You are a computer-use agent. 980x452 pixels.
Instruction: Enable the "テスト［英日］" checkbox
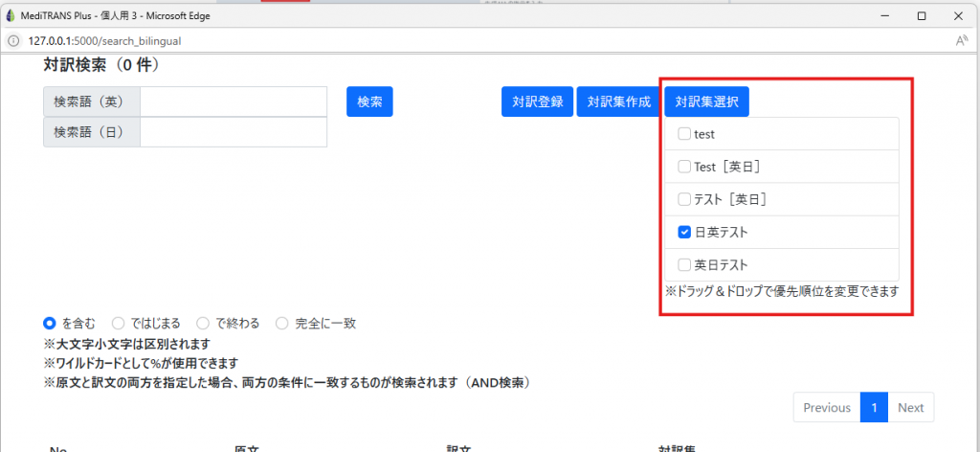[684, 199]
